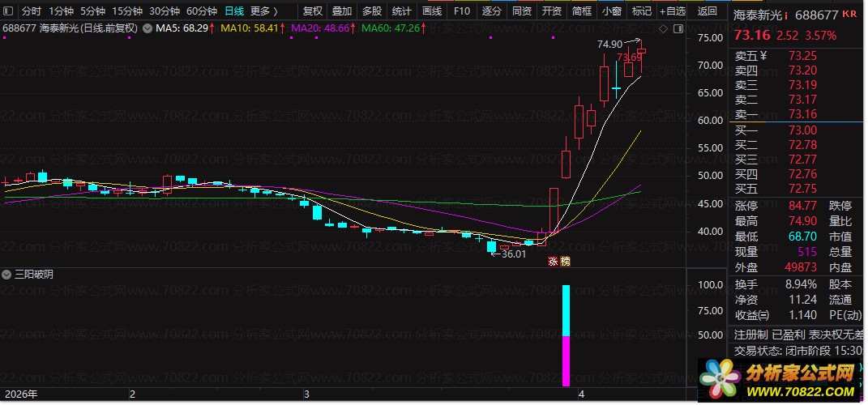Click the 返回 back button

click(x=707, y=11)
